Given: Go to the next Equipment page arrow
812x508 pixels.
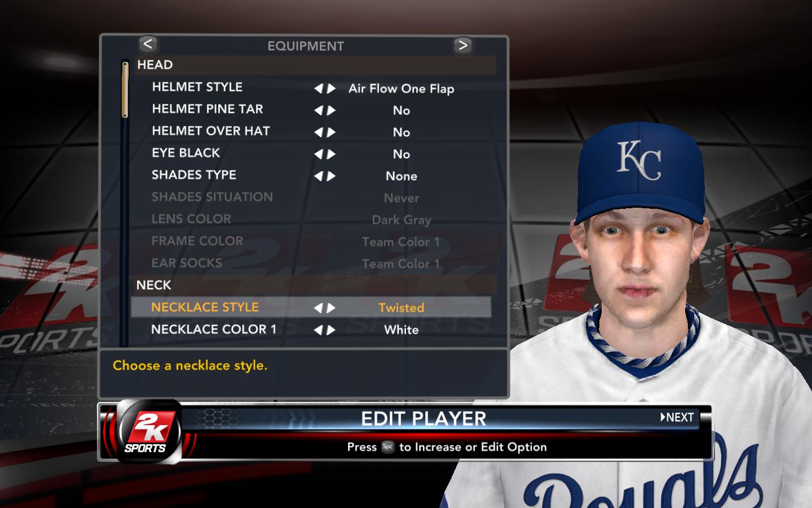Looking at the screenshot, I should (x=463, y=45).
